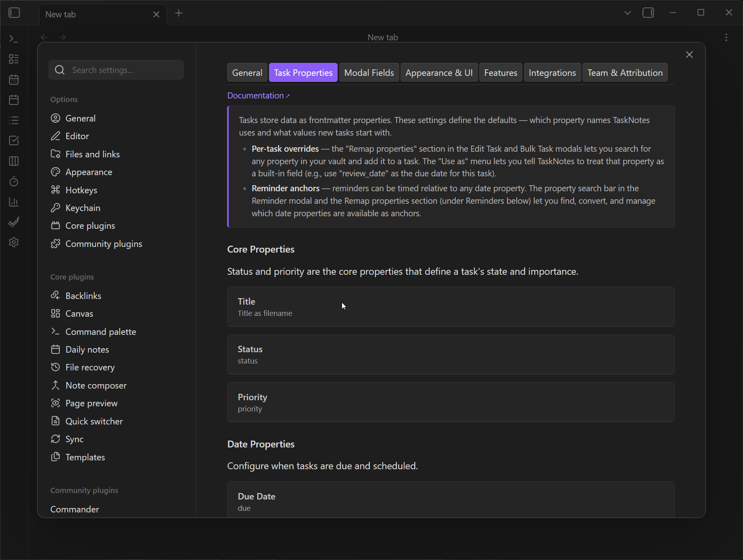Select Appearance in the settings sidebar
The image size is (743, 560).
(x=89, y=172)
